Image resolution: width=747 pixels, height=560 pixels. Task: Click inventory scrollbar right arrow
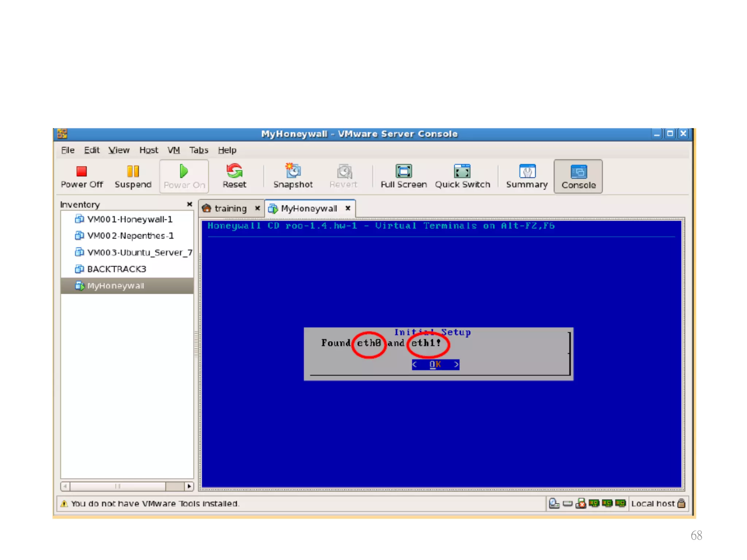click(189, 486)
